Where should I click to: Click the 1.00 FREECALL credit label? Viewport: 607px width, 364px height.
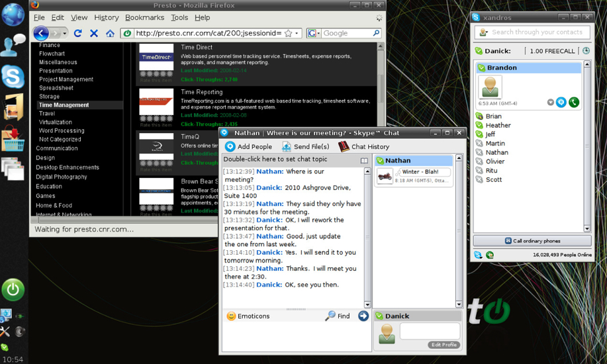(x=552, y=51)
